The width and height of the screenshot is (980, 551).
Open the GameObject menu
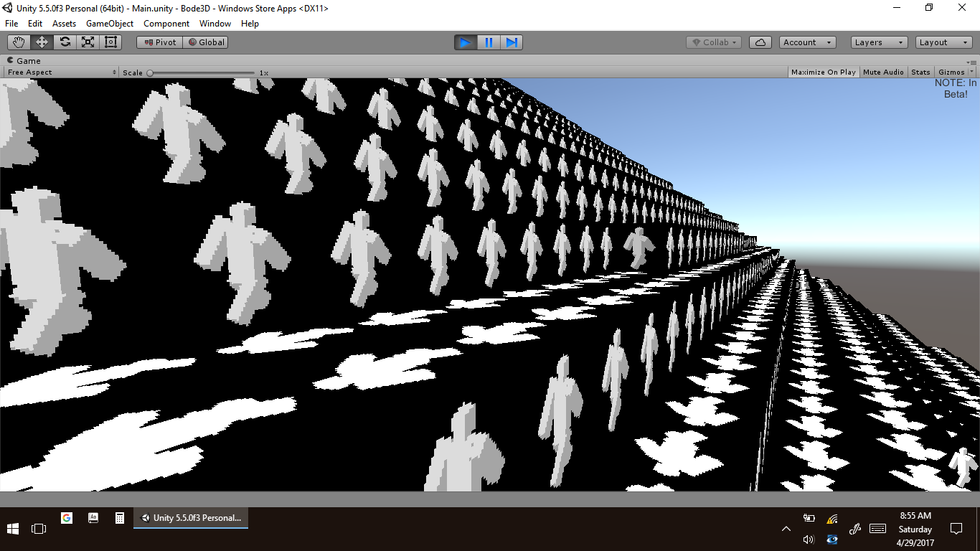click(110, 24)
